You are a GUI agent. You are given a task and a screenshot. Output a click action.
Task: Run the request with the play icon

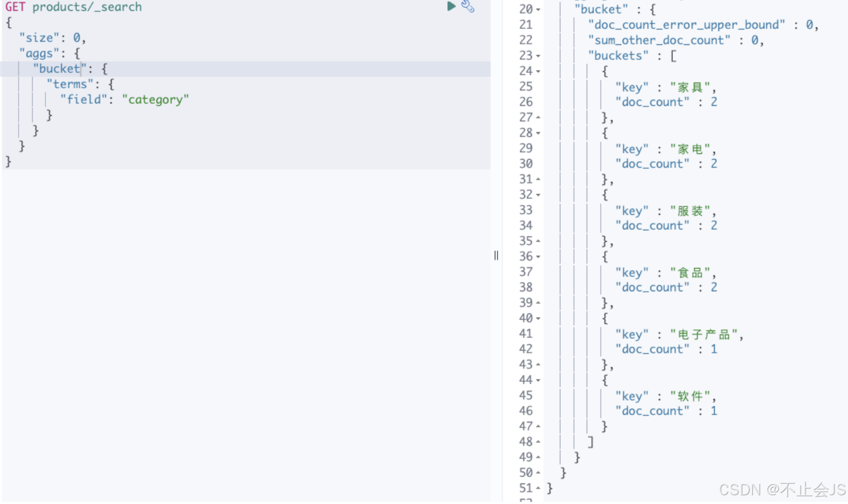[451, 6]
